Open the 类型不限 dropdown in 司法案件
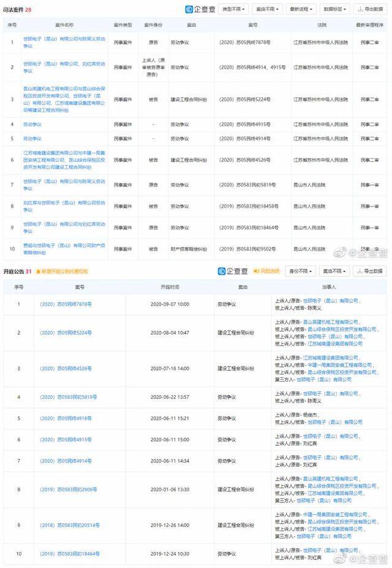Image resolution: width=392 pixels, height=568 pixels. [233, 9]
